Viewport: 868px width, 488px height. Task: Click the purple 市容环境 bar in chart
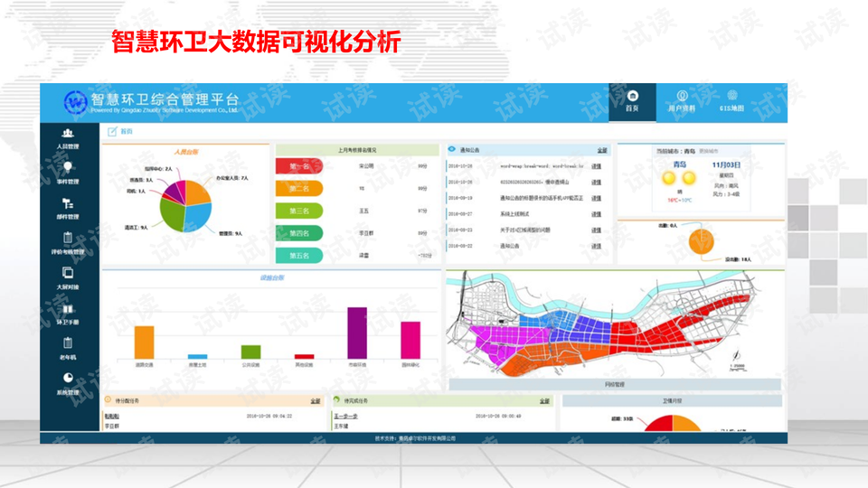click(x=357, y=333)
